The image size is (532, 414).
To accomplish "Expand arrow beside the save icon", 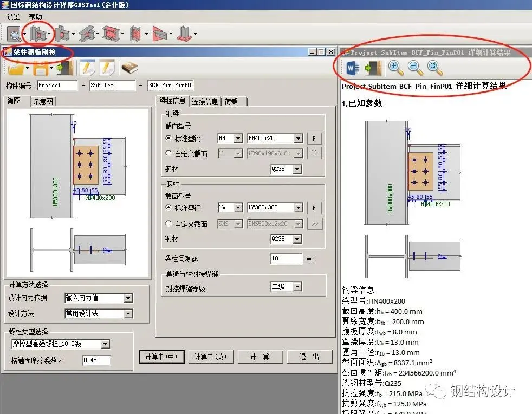I will tap(51, 68).
